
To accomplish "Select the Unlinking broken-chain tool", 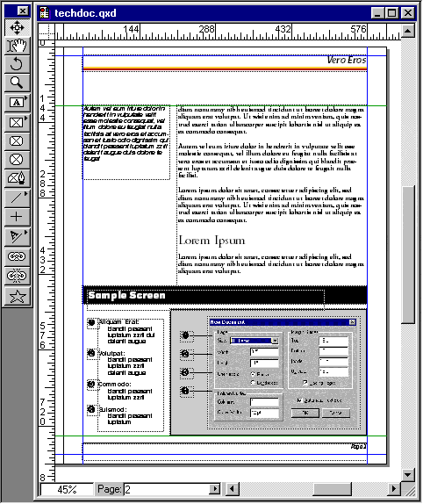I will 17,276.
